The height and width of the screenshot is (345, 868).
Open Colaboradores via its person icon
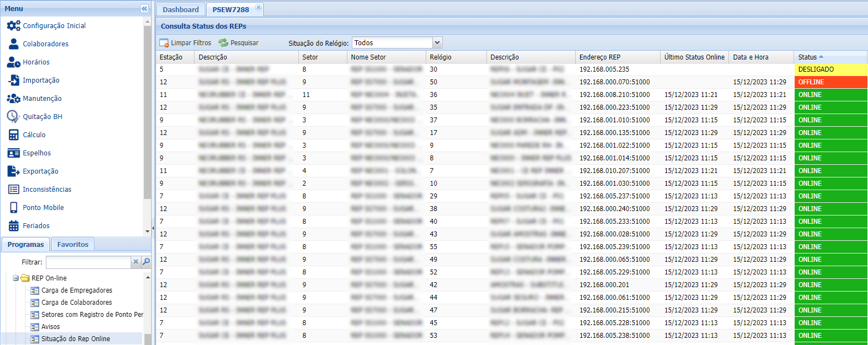point(13,44)
